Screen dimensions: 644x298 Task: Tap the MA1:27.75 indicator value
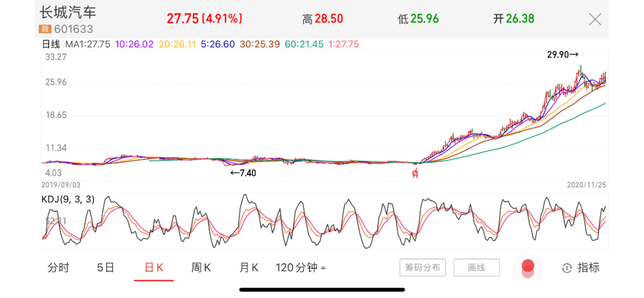tap(88, 44)
